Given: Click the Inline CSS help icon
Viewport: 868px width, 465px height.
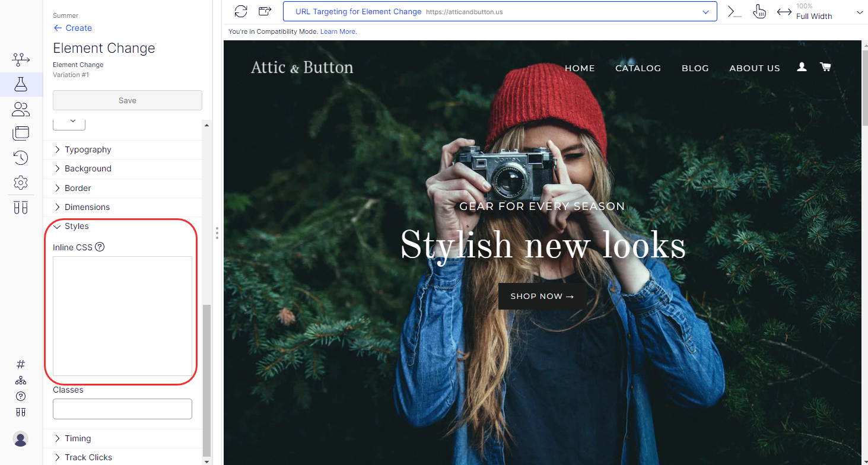Looking at the screenshot, I should [100, 247].
